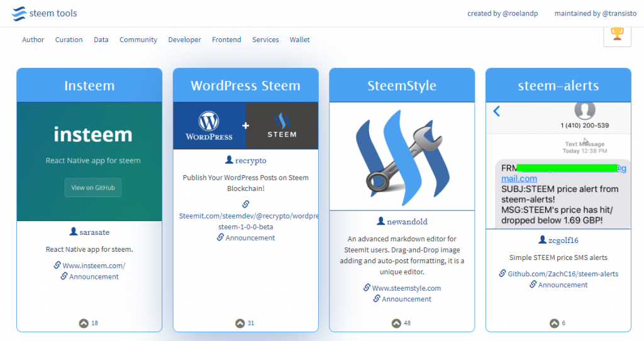Click 'Simple STEEM price SMS alerts' text

558,257
